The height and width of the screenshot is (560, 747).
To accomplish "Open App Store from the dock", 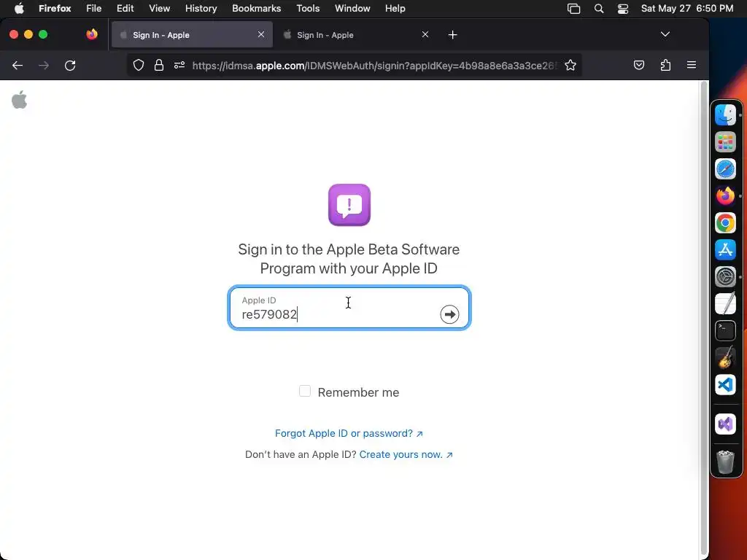I will (x=725, y=249).
